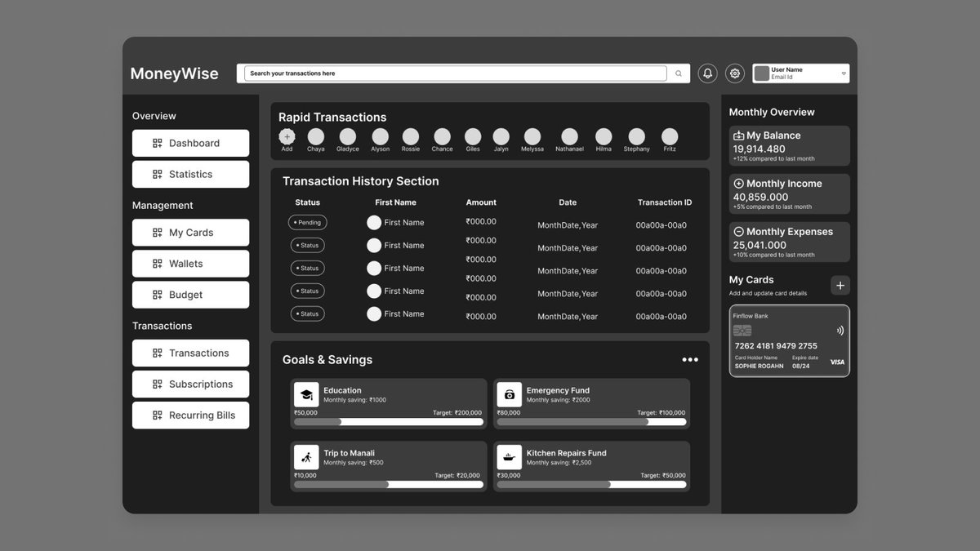Expand the User Name account dropdown arrow

[844, 73]
